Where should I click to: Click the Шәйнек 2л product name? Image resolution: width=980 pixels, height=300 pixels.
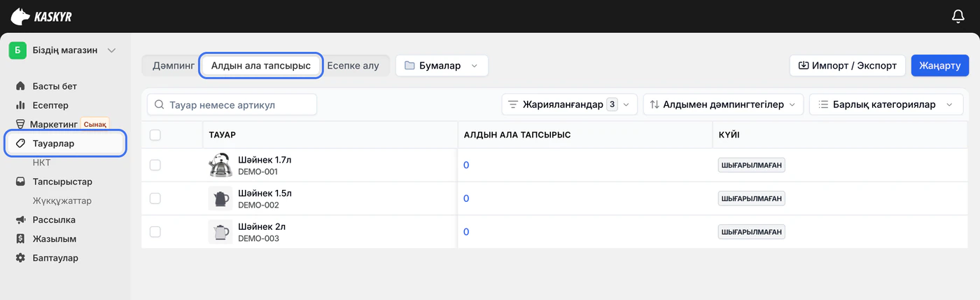click(x=262, y=227)
